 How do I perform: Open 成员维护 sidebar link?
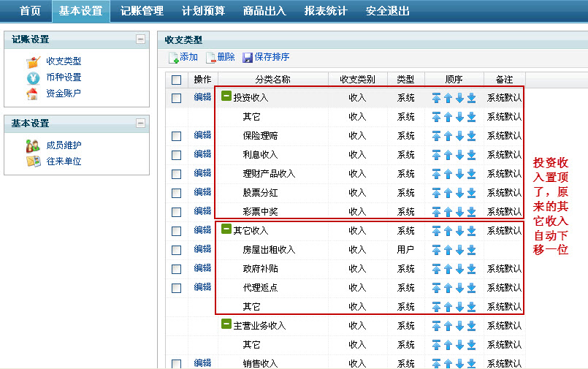[x=64, y=145]
